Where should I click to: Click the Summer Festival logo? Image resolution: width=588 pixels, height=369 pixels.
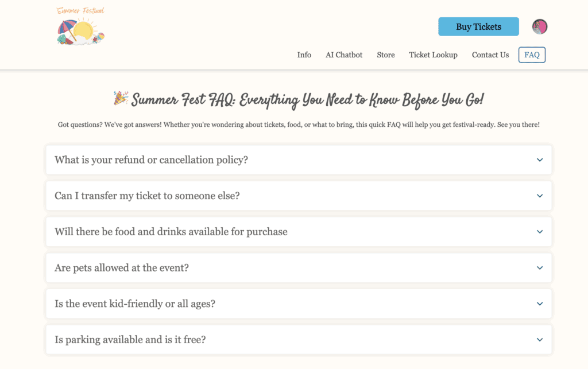coord(81,26)
